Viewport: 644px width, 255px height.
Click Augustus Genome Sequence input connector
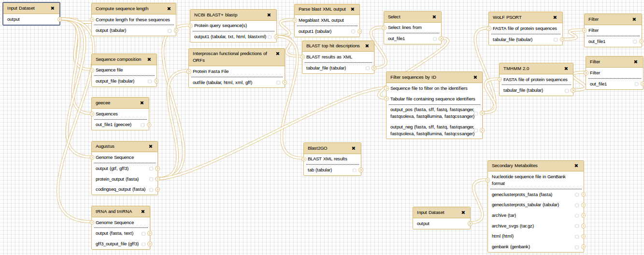pyautogui.click(x=91, y=157)
